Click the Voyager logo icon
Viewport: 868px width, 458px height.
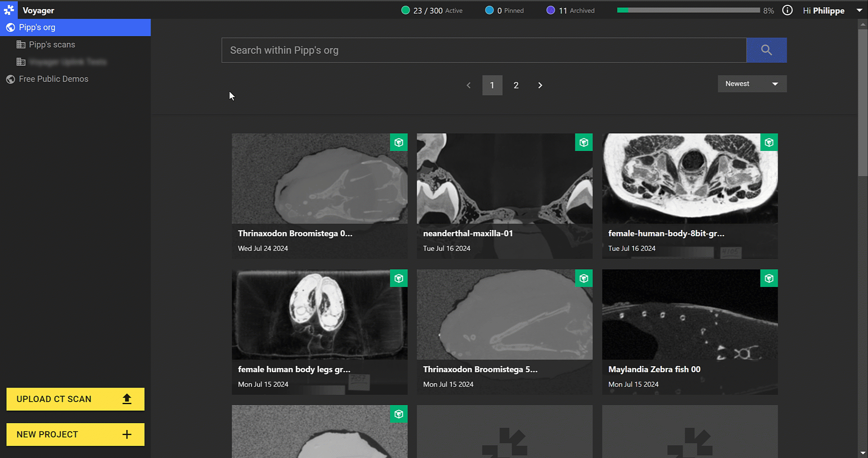[9, 10]
